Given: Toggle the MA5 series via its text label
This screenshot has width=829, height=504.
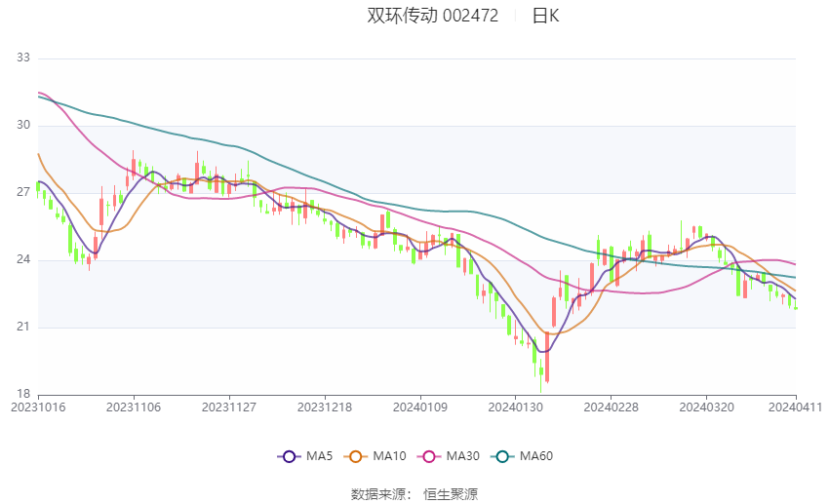Looking at the screenshot, I should [x=321, y=455].
